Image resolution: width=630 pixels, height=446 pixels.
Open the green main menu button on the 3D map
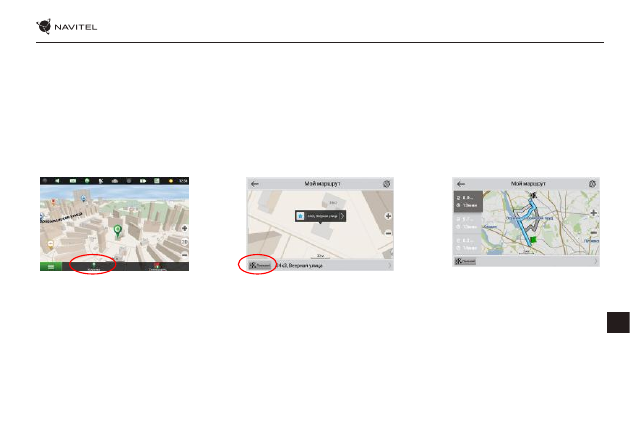pos(51,266)
